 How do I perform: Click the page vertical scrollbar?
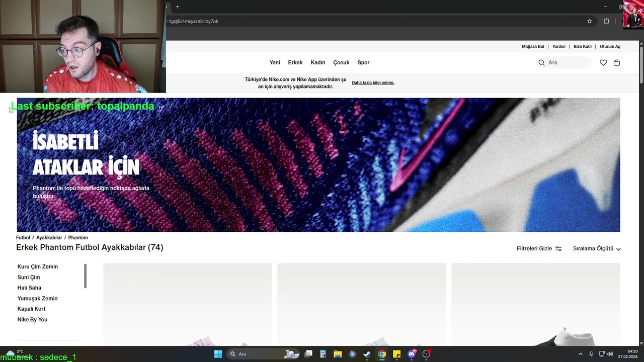641,65
